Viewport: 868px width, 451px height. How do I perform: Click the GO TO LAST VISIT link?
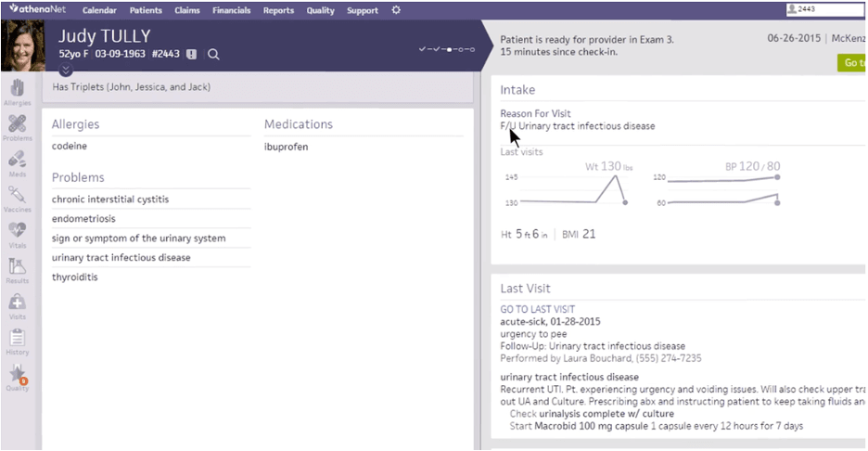coord(537,309)
